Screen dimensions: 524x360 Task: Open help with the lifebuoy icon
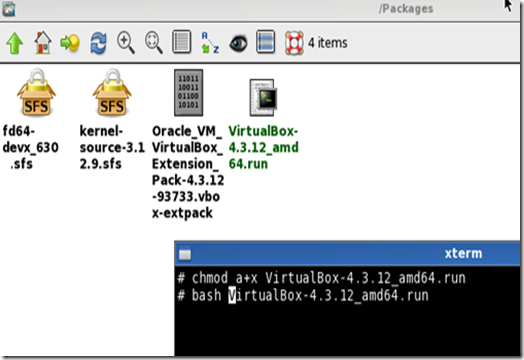294,43
